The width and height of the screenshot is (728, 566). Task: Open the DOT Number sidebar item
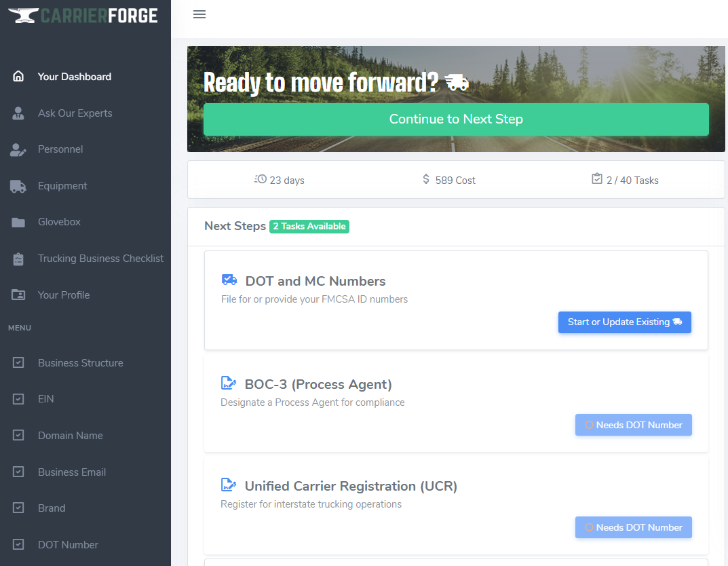click(x=68, y=545)
